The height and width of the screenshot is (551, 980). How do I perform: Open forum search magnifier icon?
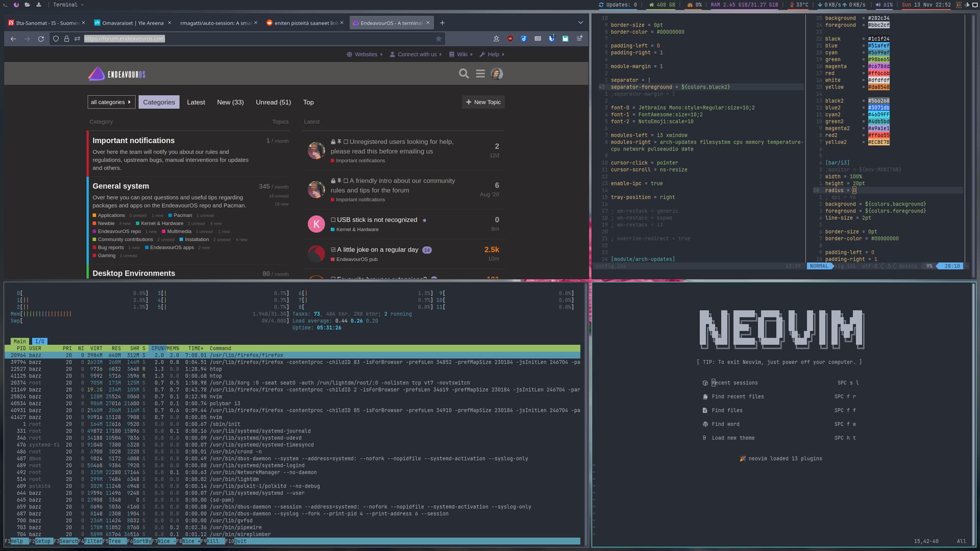[x=463, y=74]
